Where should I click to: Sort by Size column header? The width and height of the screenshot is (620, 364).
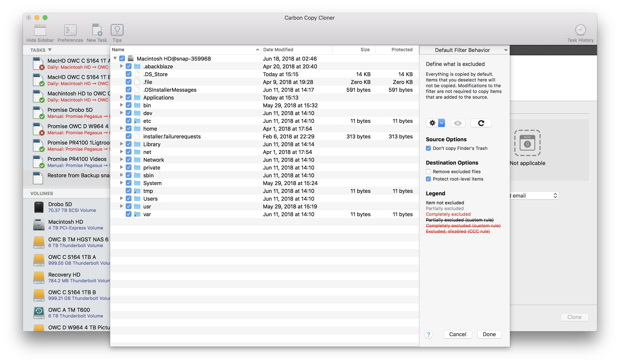[354, 50]
